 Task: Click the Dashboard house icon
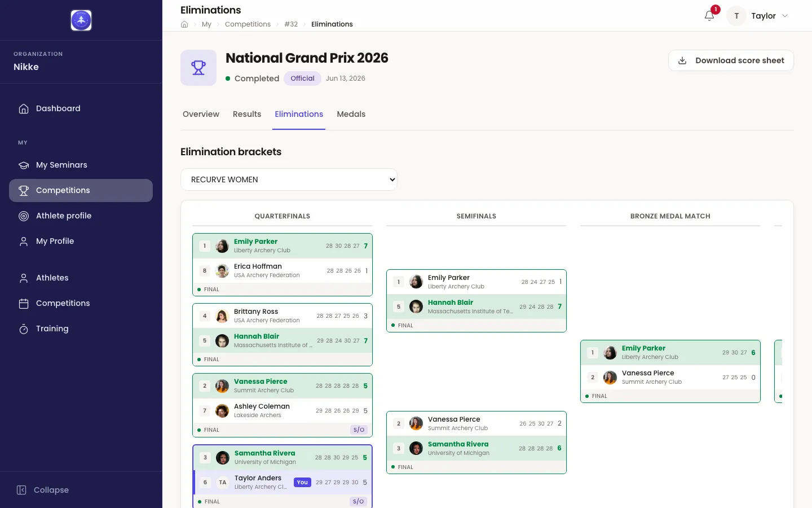pos(24,108)
